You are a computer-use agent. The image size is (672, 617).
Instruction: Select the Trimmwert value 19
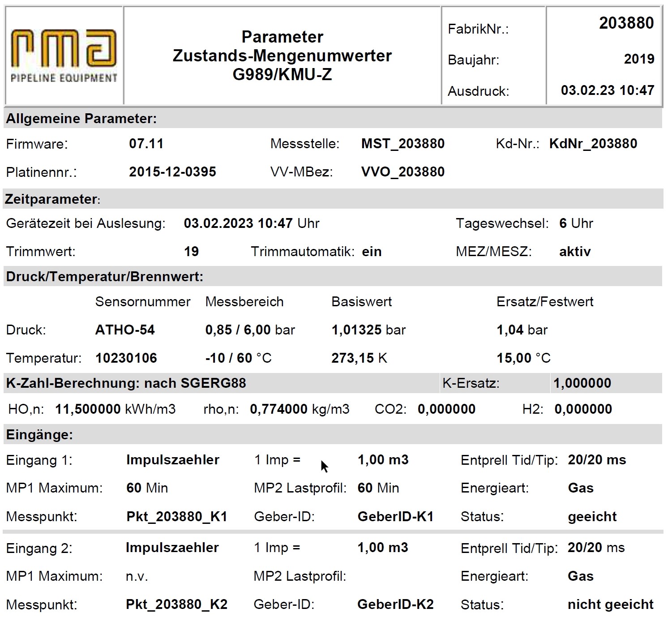click(191, 251)
